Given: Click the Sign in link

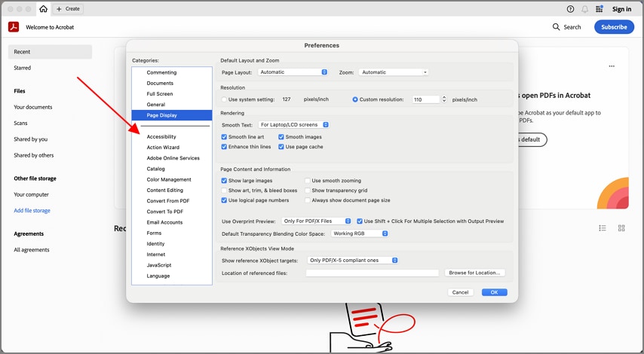Looking at the screenshot, I should point(621,9).
